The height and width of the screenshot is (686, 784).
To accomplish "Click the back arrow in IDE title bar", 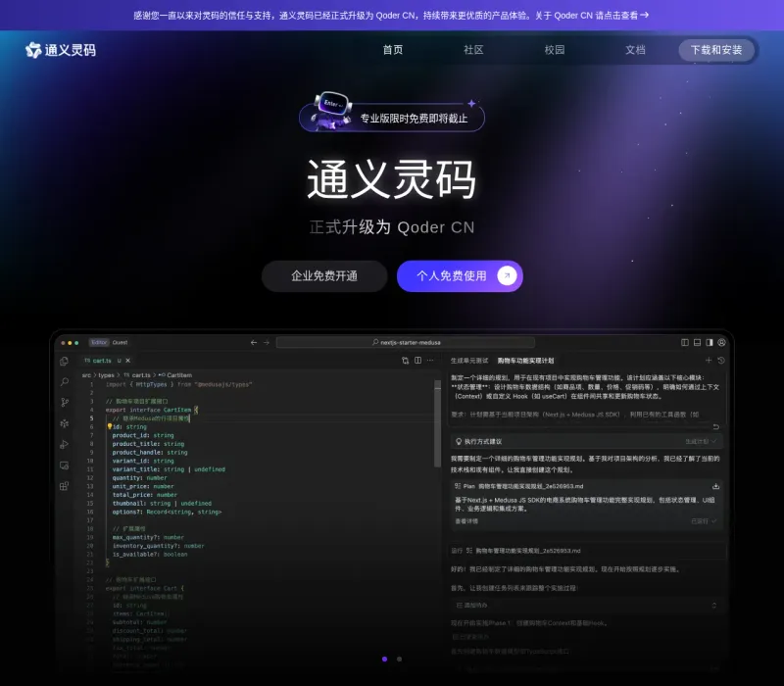I will click(254, 342).
